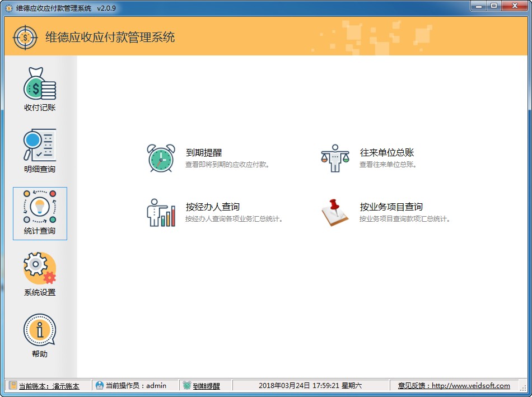The width and height of the screenshot is (532, 397).
Task: Click the alarm clock icon for 到期提醒
Action: (160, 158)
